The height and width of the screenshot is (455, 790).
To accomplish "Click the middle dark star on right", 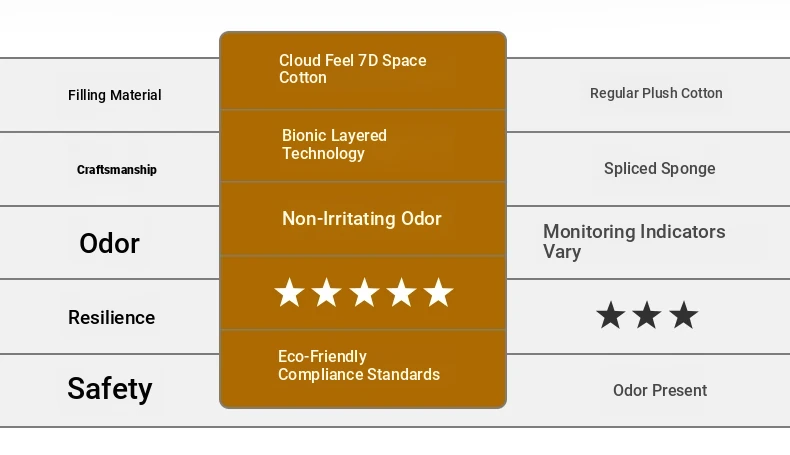I will click(647, 315).
